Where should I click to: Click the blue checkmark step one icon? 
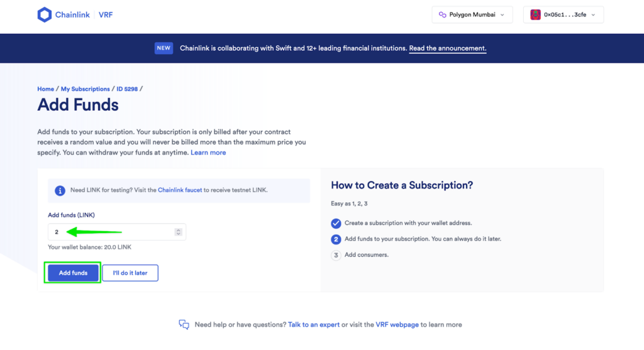pyautogui.click(x=336, y=223)
